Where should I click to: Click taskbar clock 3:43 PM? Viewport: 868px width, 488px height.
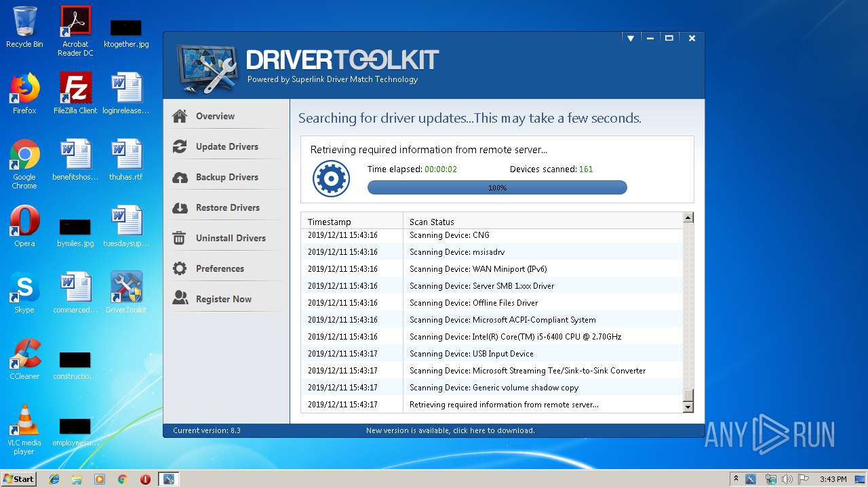point(833,479)
